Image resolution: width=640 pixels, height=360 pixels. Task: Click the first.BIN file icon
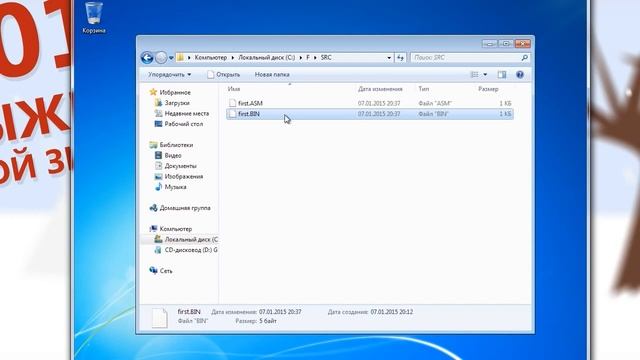(x=232, y=114)
